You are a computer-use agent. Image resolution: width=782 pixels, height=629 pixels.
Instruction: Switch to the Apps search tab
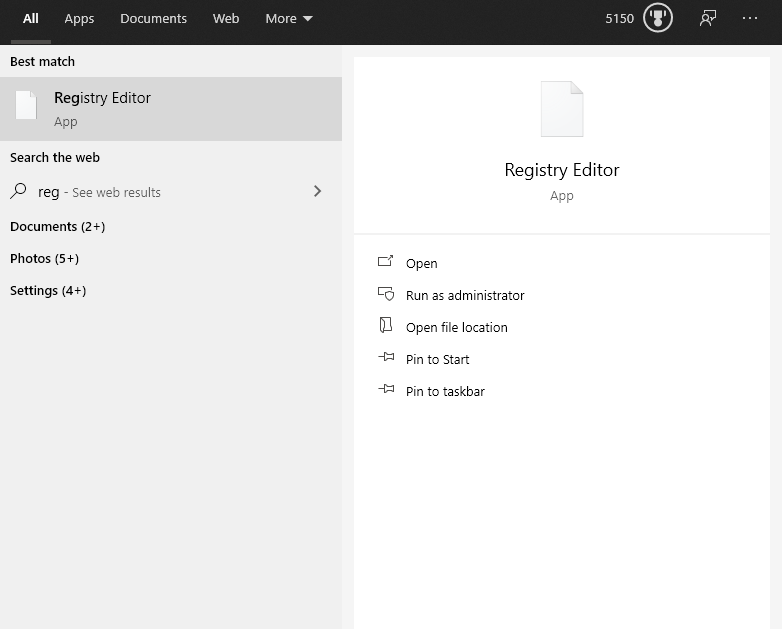tap(79, 18)
